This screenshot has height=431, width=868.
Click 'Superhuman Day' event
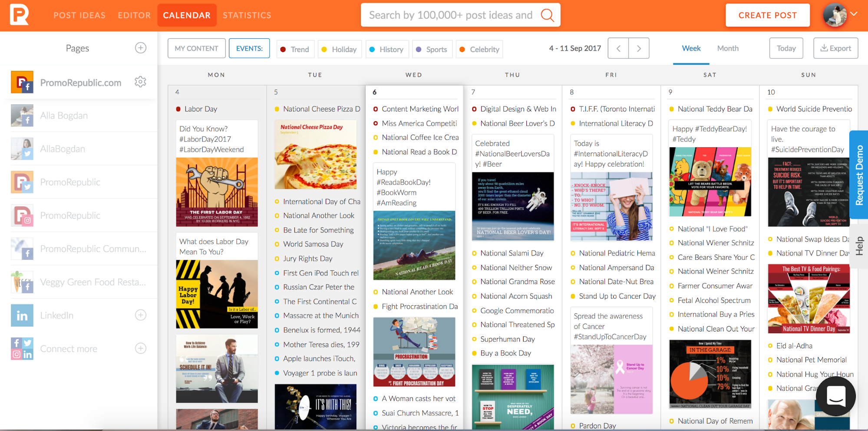[508, 339]
